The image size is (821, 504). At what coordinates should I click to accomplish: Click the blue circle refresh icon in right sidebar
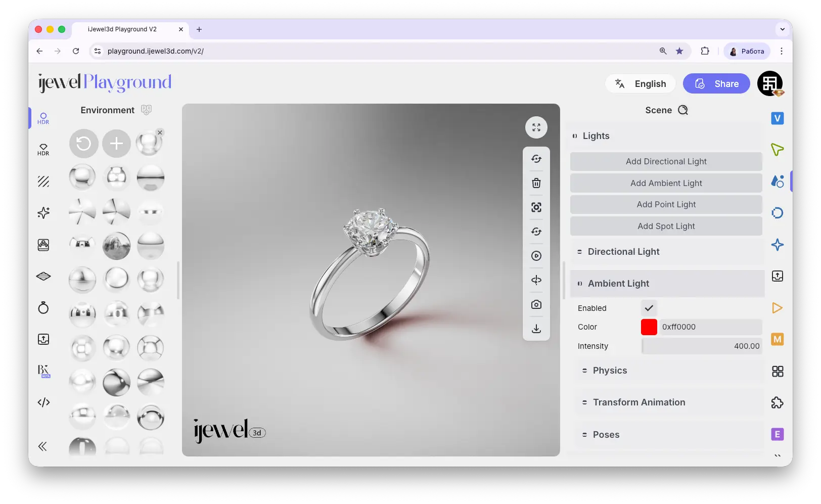point(778,213)
